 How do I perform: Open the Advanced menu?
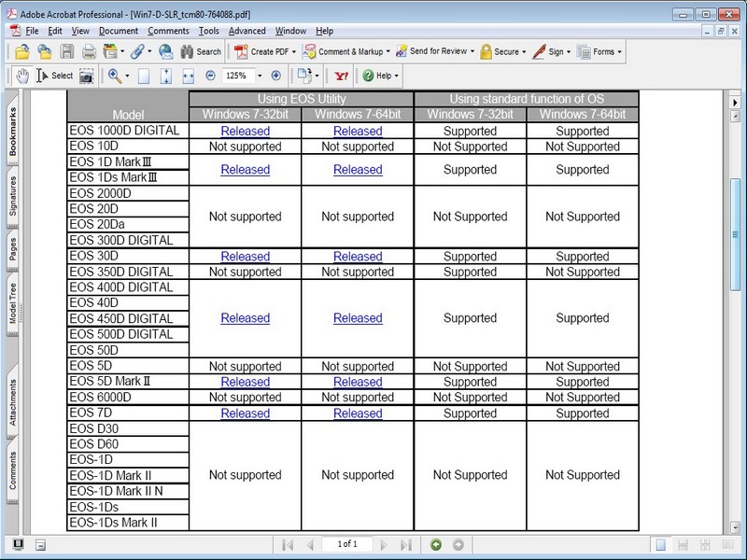point(247,31)
